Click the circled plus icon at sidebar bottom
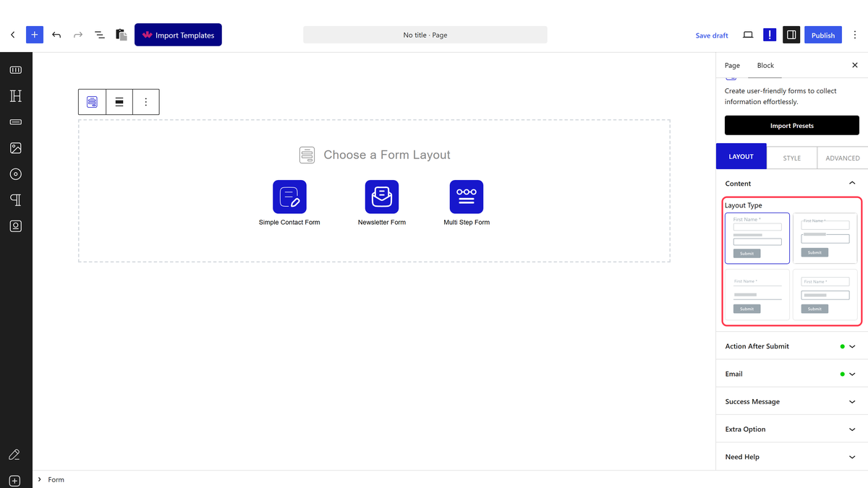Viewport: 868px width, 488px height. 14,481
